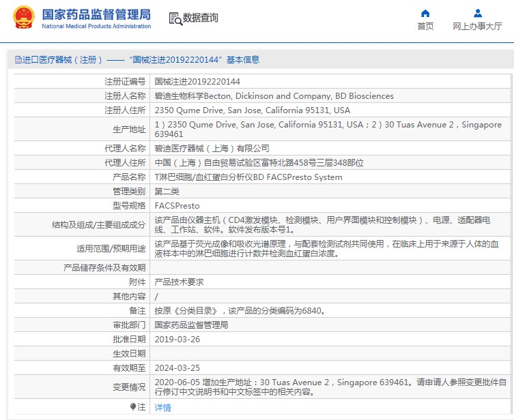Screen dimensions: 514x420
Task: Click the 产品储存条件及有效期 label
Action: point(104,268)
